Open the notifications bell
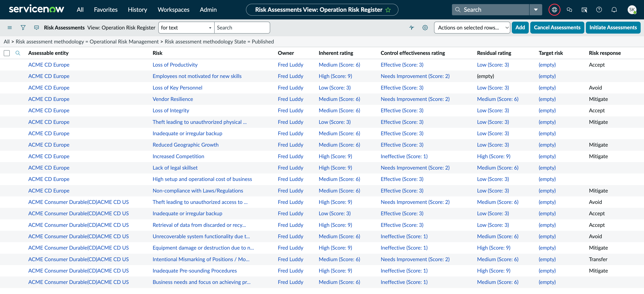644x294 pixels. tap(614, 10)
